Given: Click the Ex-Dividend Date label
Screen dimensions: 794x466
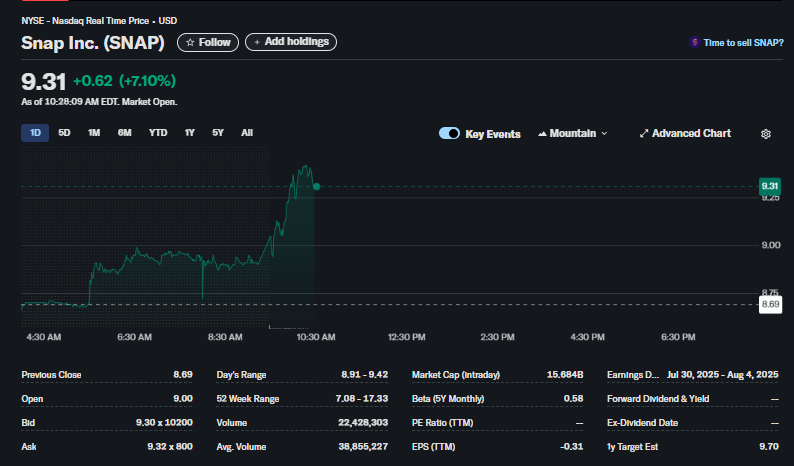Looking at the screenshot, I should pyautogui.click(x=642, y=422).
